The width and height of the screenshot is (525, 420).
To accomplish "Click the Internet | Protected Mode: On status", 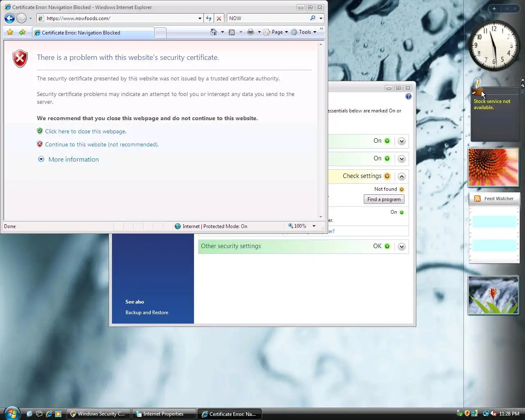I will [x=211, y=226].
